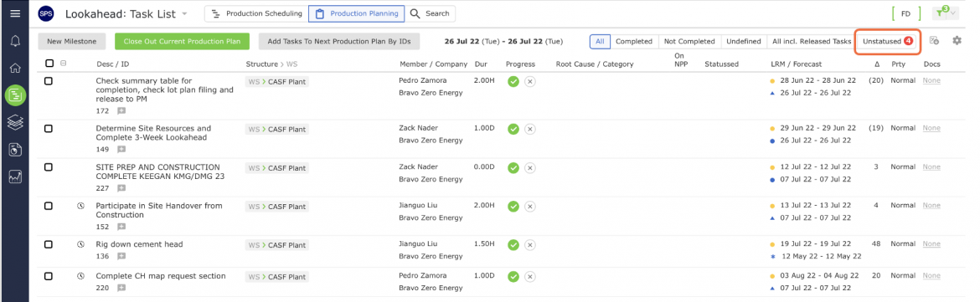
Task: Open comments for task 136
Action: point(121,257)
